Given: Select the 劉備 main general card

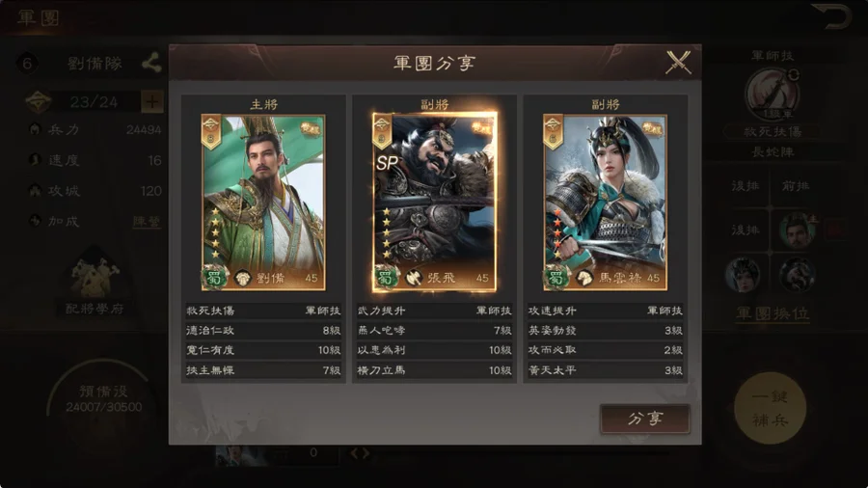Looking at the screenshot, I should [263, 203].
